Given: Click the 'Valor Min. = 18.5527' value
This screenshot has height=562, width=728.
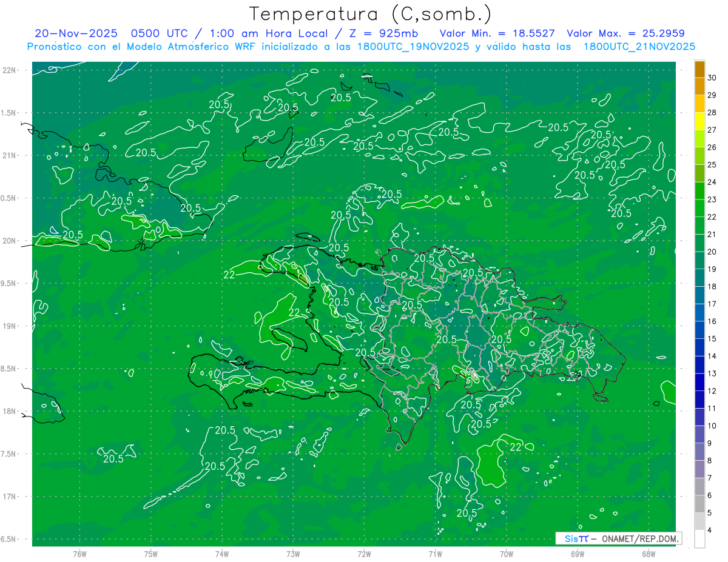Looking at the screenshot, I should (497, 34).
